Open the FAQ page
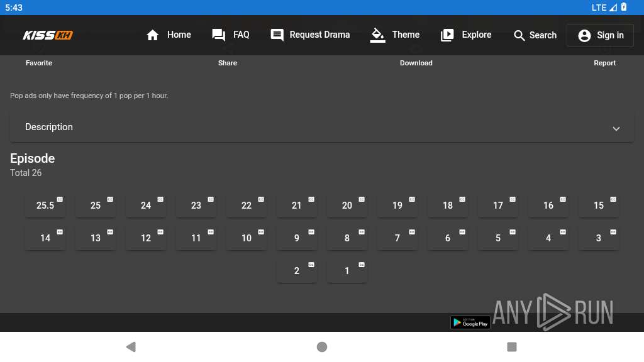The height and width of the screenshot is (362, 644). [230, 35]
